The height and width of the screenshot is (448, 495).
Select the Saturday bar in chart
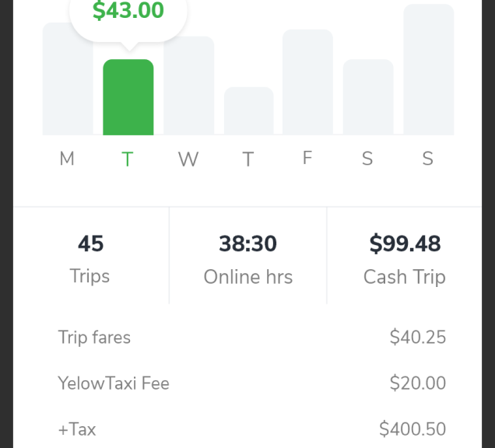pyautogui.click(x=368, y=97)
